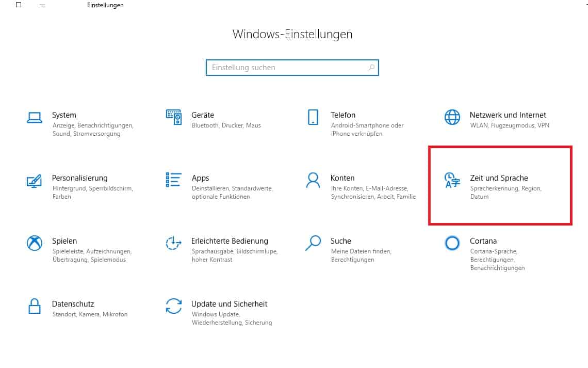Click 'Spracherkennung, Region,' description text
The image size is (588, 368).
click(506, 188)
